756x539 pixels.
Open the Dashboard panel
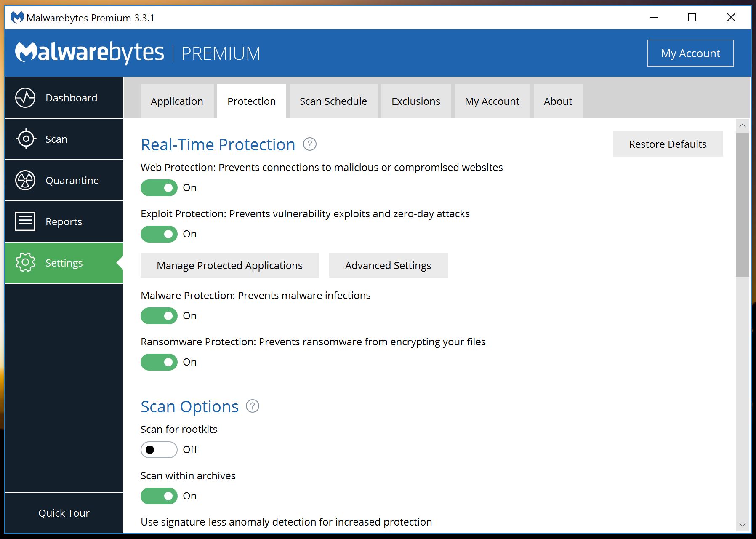coord(63,97)
